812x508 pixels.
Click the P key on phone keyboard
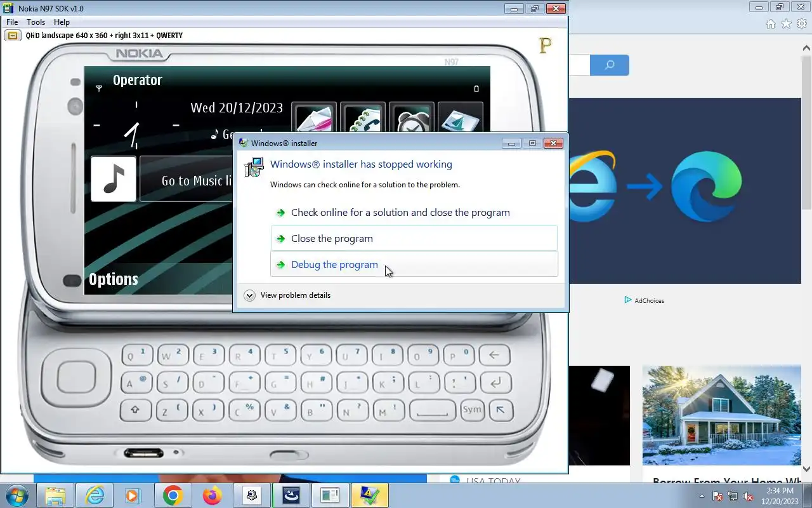[x=458, y=356]
